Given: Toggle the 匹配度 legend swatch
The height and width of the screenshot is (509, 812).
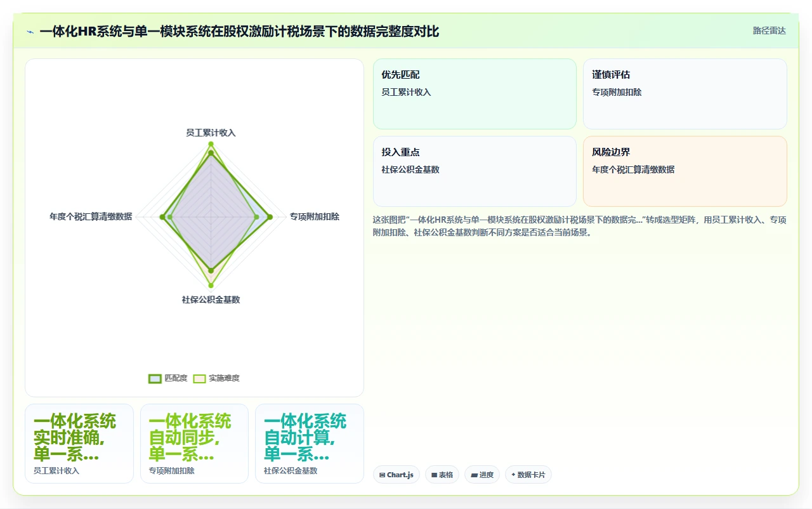Looking at the screenshot, I should (155, 378).
